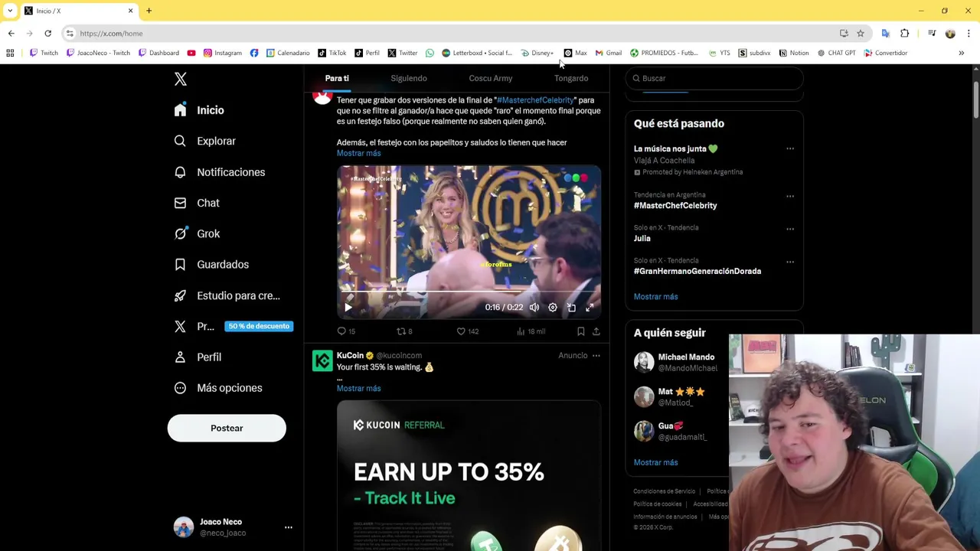Open Chat in the sidebar
The width and height of the screenshot is (980, 551).
[x=197, y=203]
